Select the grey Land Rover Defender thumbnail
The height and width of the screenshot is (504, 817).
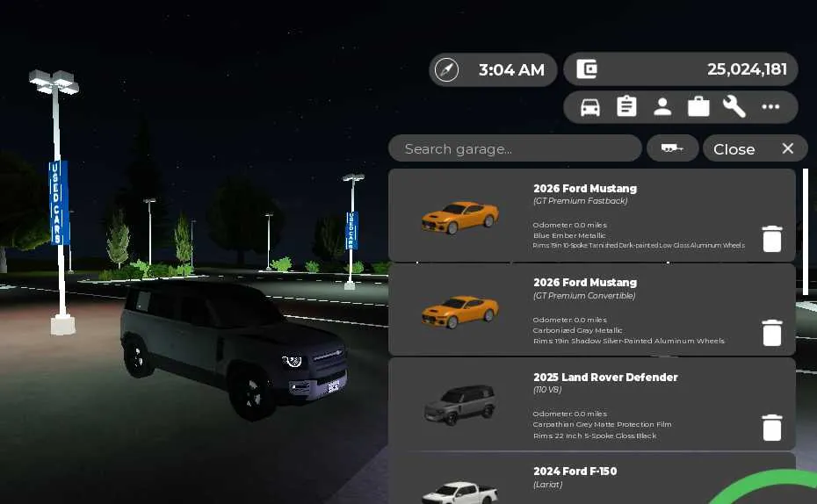459,405
